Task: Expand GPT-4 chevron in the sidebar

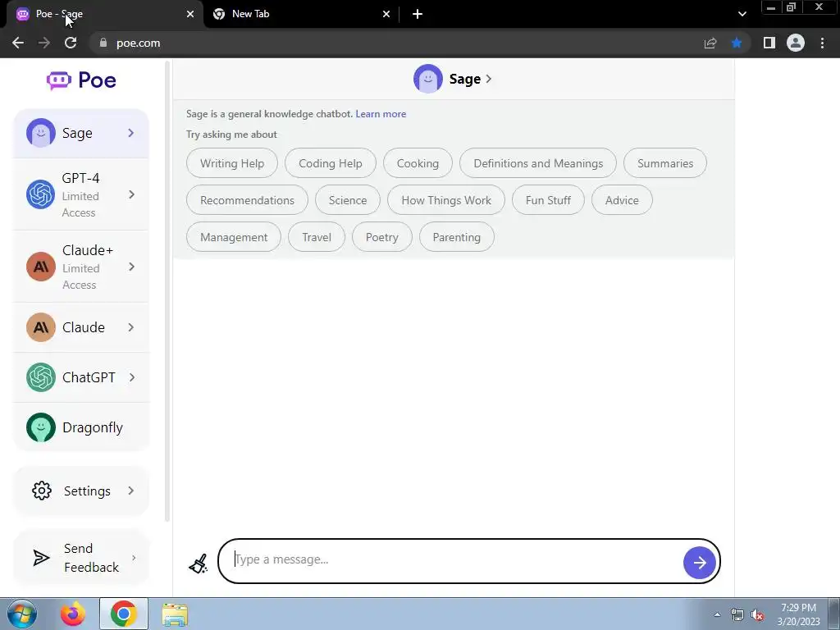Action: click(131, 194)
